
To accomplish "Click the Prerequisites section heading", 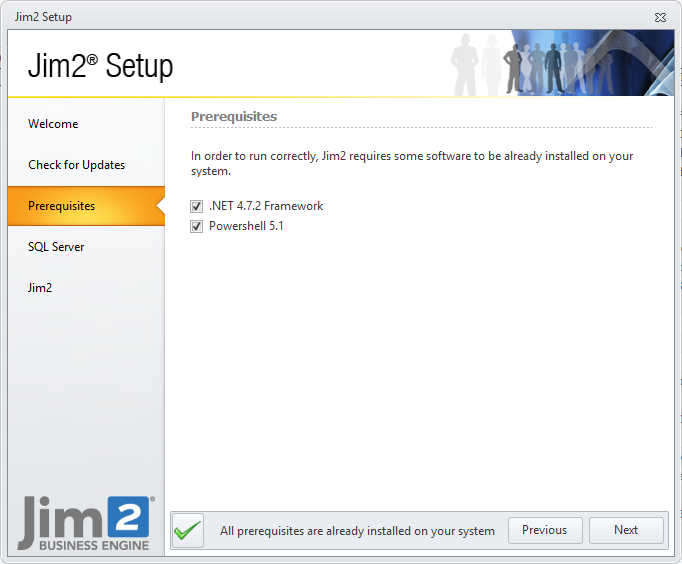I will pyautogui.click(x=234, y=117).
